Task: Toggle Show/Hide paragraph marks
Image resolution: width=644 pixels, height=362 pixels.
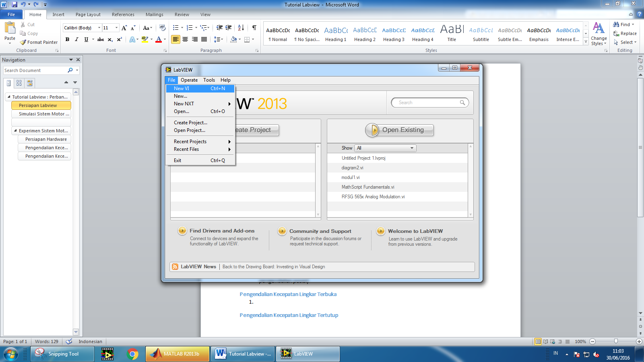Action: (x=254, y=28)
